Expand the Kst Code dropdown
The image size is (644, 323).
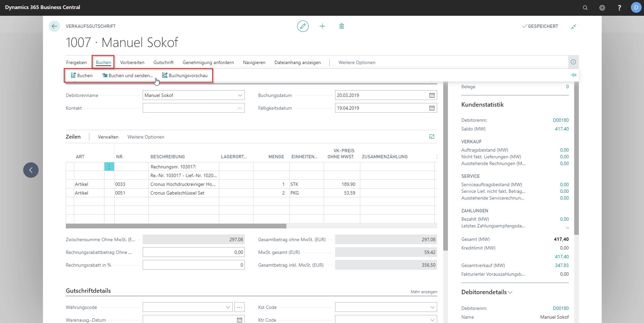pos(432,307)
